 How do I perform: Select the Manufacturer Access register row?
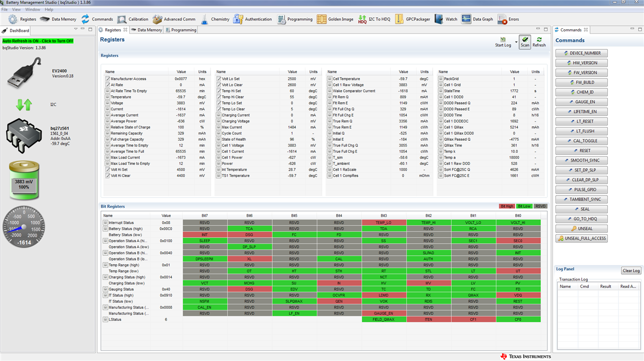click(x=157, y=79)
